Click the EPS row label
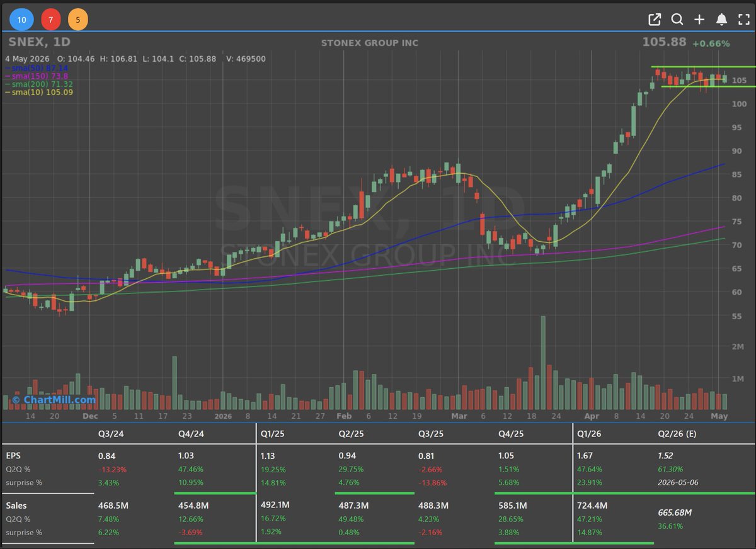This screenshot has height=549, width=756. pyautogui.click(x=13, y=455)
